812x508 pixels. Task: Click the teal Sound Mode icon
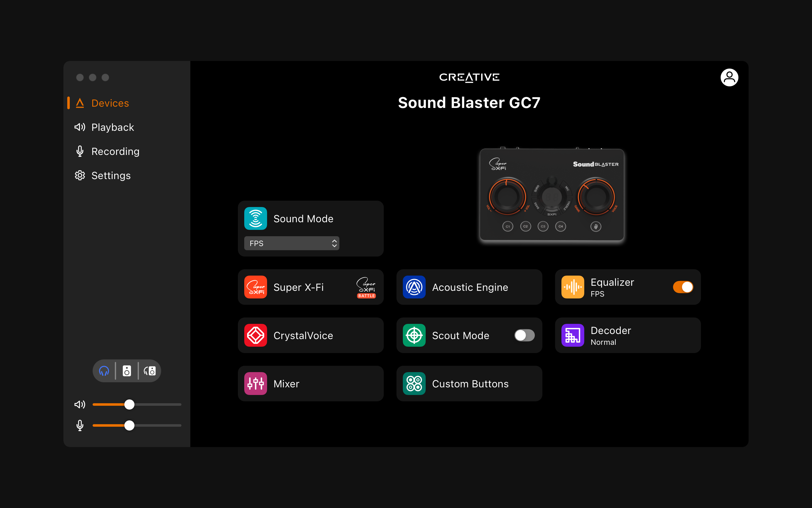(255, 218)
